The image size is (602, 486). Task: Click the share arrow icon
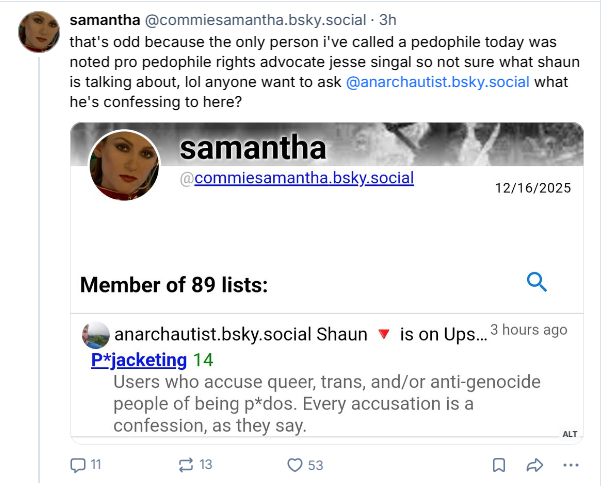tap(535, 465)
